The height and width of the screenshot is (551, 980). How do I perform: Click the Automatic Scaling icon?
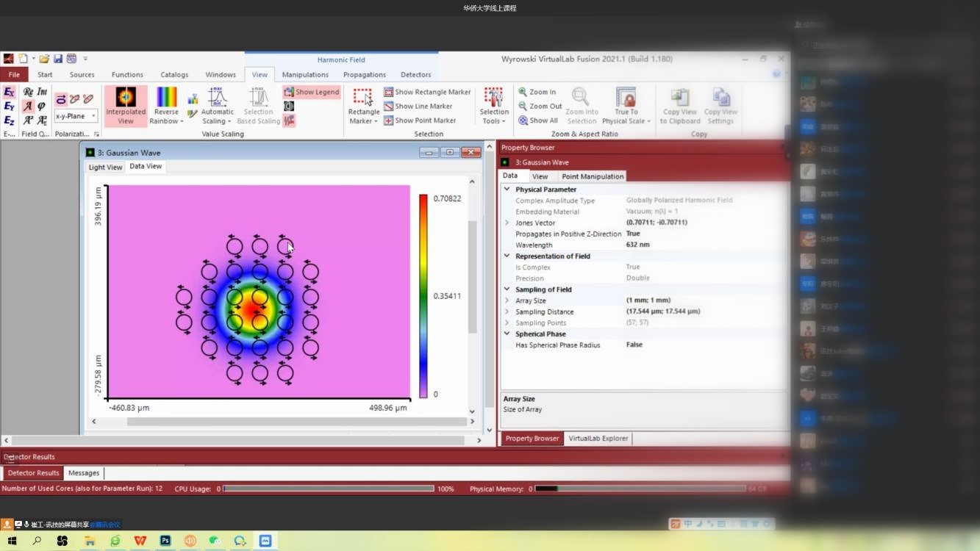click(217, 98)
